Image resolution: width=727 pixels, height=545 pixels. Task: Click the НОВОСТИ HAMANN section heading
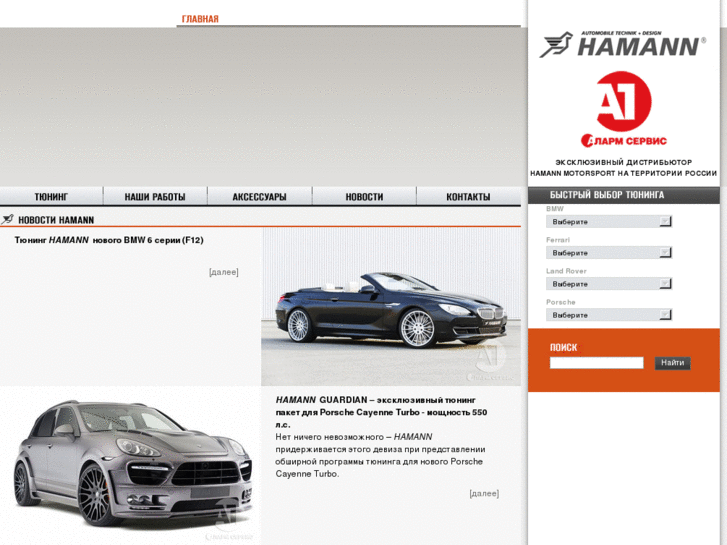pos(56,220)
